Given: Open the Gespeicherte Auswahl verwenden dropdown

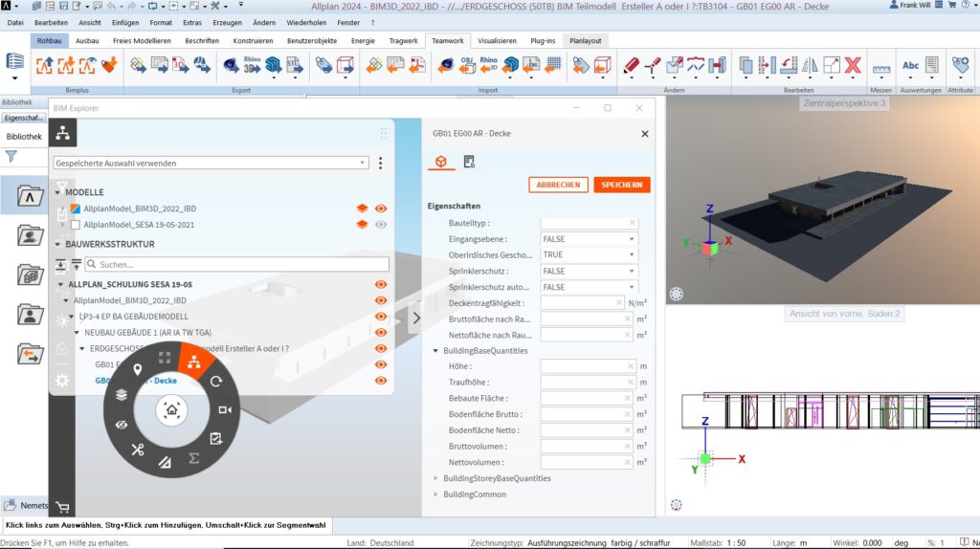Looking at the screenshot, I should [x=211, y=164].
